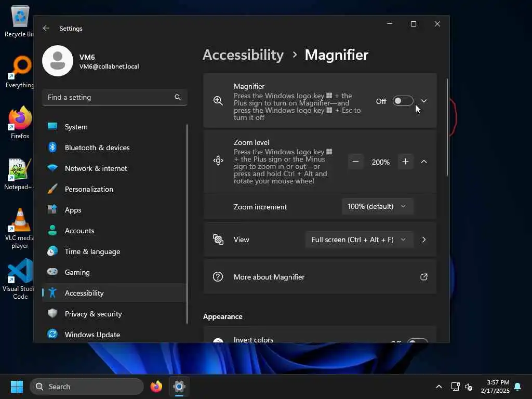Go back using the Settings back arrow
Viewport: 532px width, 399px height.
pyautogui.click(x=46, y=29)
